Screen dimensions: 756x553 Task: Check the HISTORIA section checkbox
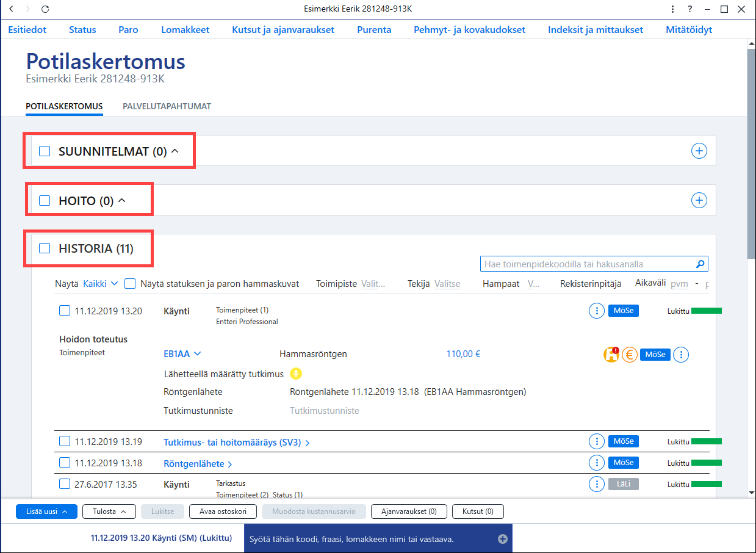click(x=45, y=248)
